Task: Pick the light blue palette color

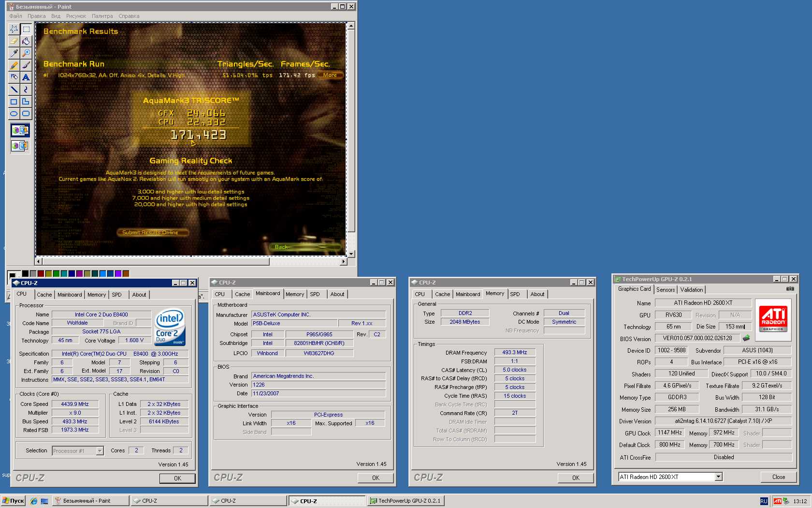Action: 102,274
